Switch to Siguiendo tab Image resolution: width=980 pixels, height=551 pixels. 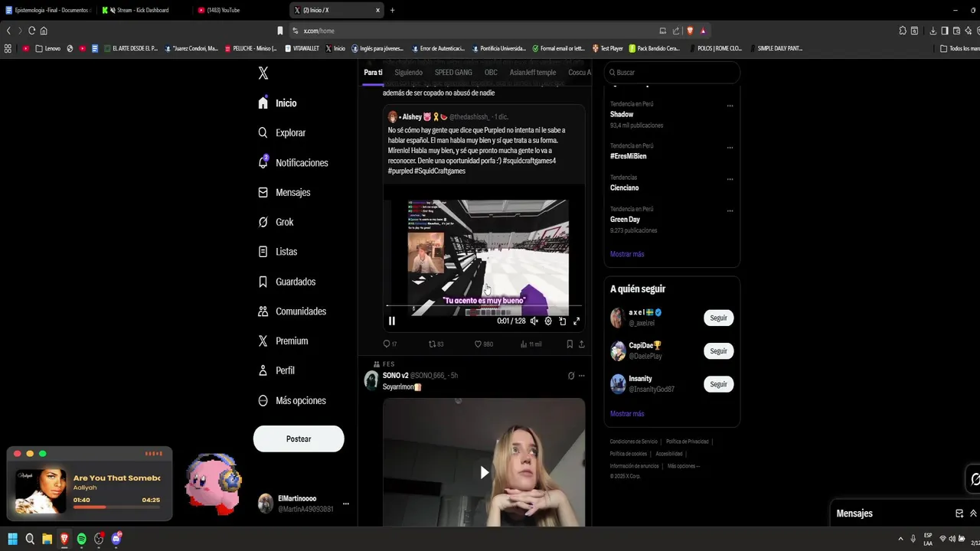click(x=408, y=73)
